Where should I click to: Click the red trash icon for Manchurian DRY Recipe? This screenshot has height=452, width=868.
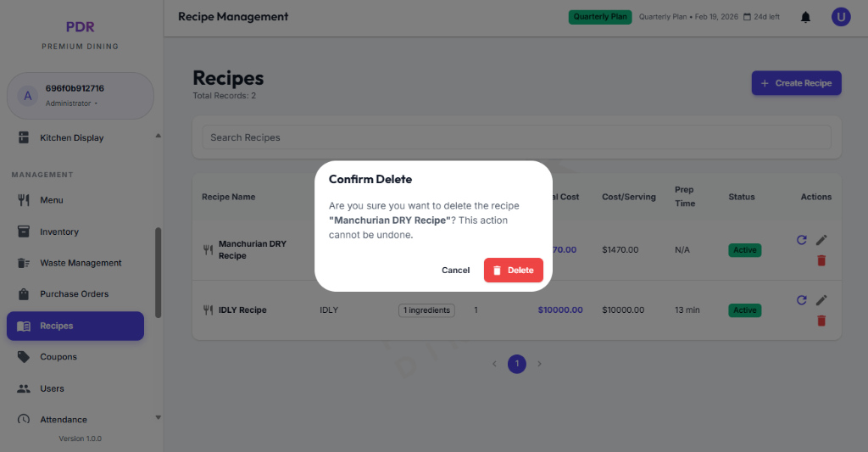click(821, 260)
